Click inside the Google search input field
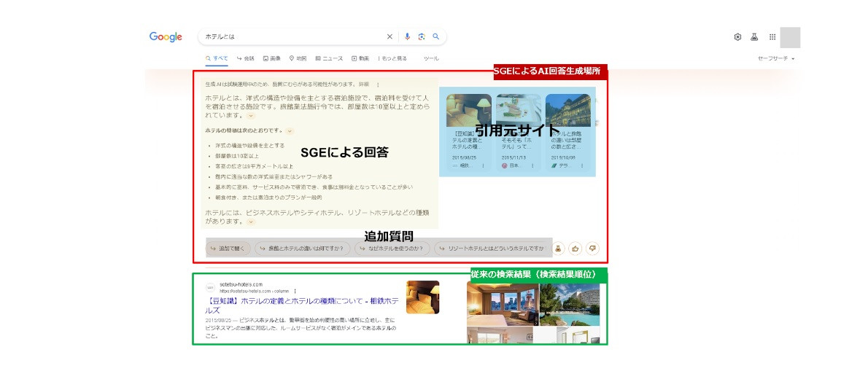The width and height of the screenshot is (868, 379). (x=292, y=36)
